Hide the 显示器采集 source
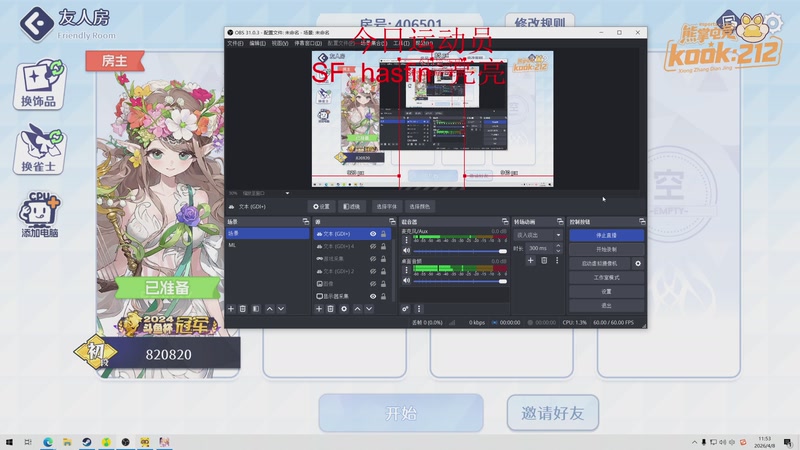The image size is (800, 450). point(373,296)
